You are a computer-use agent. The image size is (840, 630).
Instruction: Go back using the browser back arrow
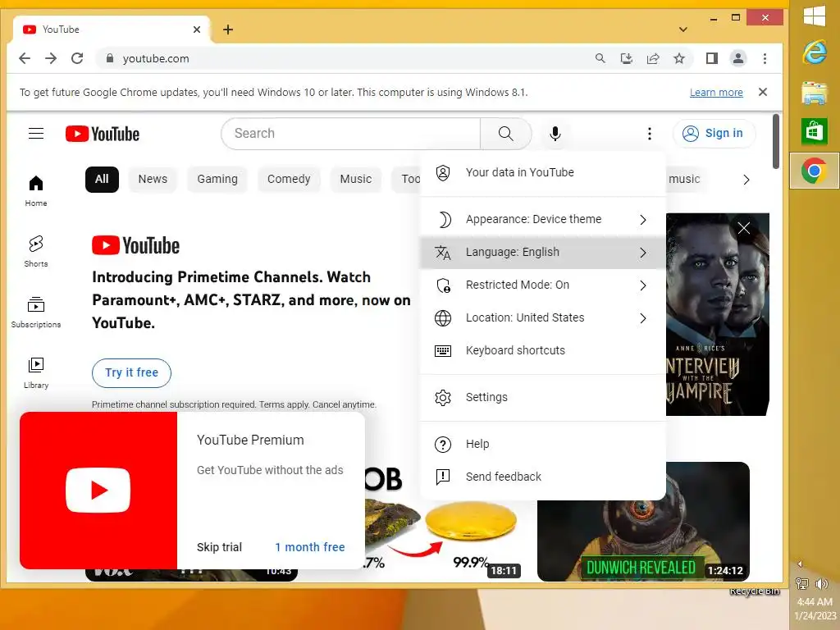(x=25, y=58)
